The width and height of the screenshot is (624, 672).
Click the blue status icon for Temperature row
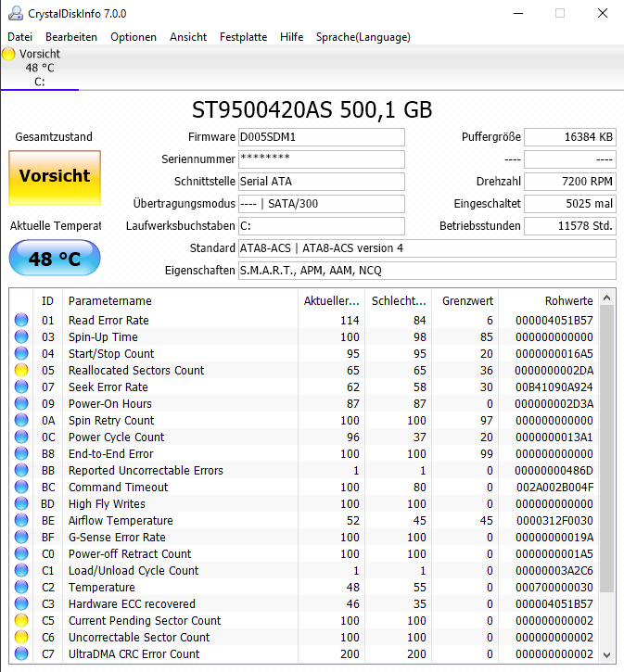point(21,587)
